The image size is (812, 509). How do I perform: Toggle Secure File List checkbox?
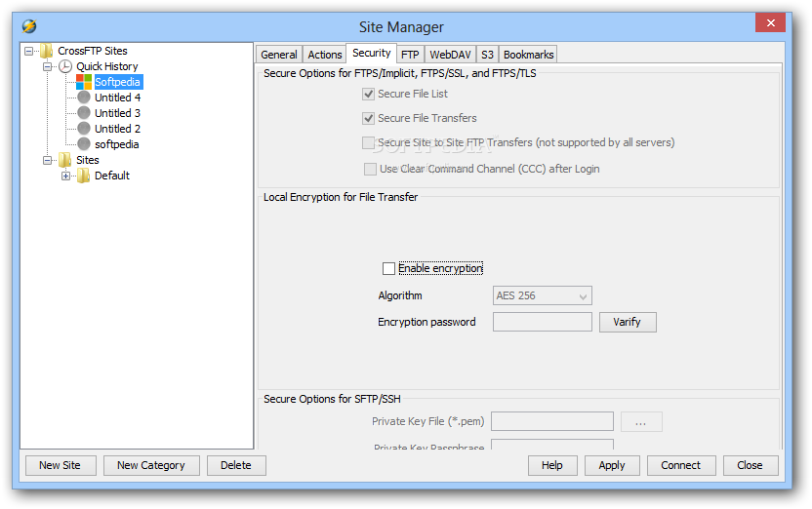pyautogui.click(x=368, y=95)
